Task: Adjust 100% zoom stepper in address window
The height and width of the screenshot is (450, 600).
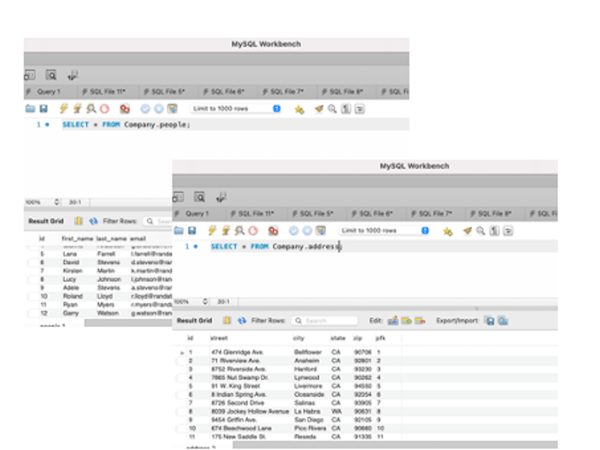Action: (205, 302)
